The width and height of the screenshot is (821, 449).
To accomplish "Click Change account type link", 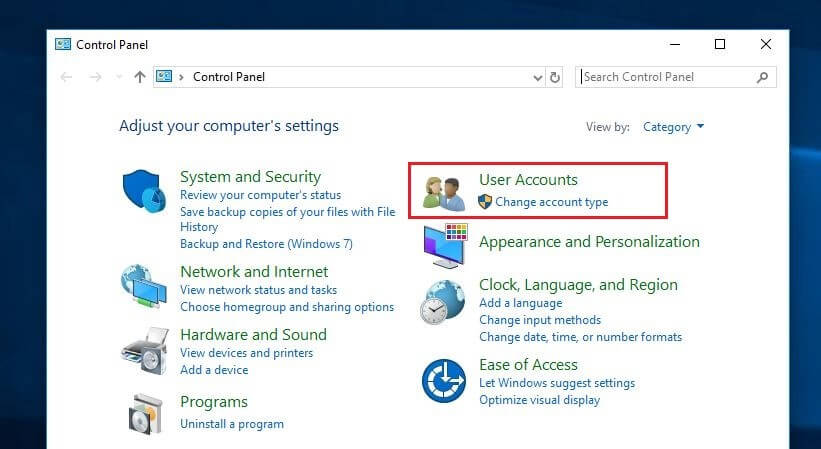I will click(x=551, y=202).
